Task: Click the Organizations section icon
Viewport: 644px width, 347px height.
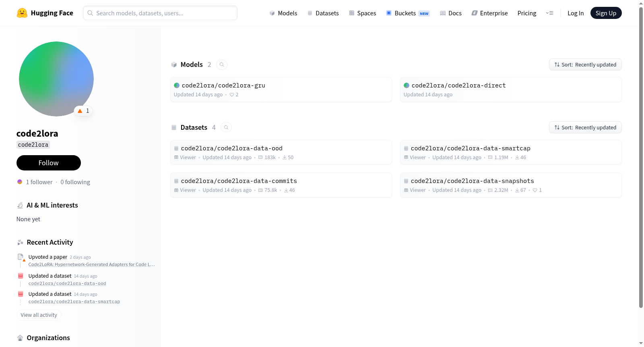Action: (x=20, y=338)
